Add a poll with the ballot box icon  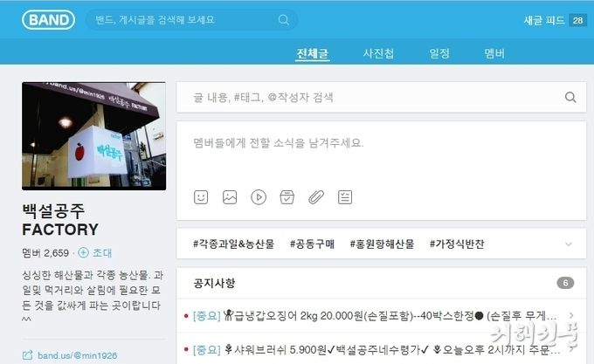point(287,197)
